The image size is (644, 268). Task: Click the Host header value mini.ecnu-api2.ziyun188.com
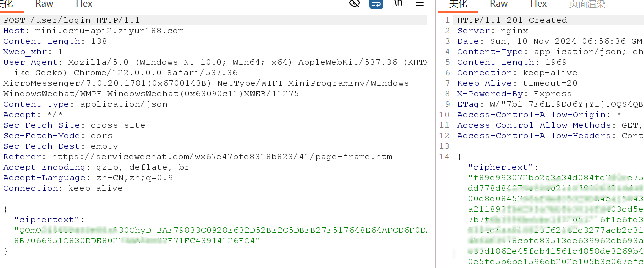click(109, 31)
